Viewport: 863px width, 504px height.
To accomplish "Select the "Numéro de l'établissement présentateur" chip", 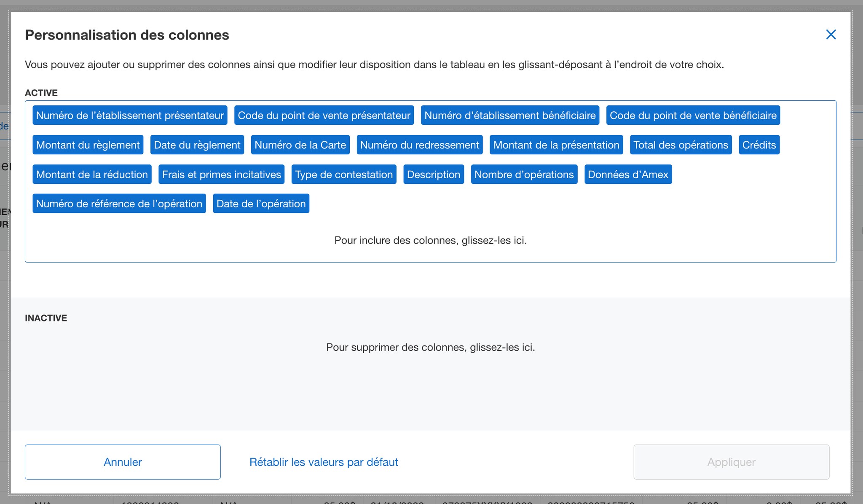I will [129, 115].
